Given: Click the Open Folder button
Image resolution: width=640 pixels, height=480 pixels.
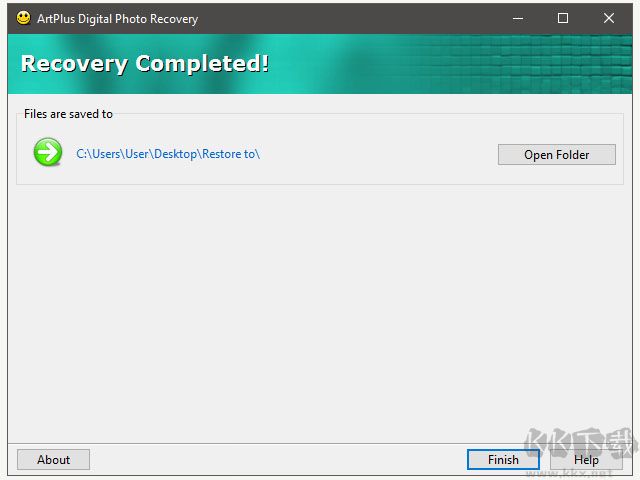Looking at the screenshot, I should click(x=556, y=154).
